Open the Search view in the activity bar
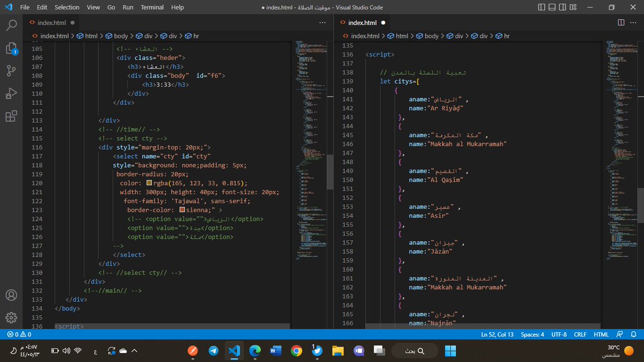 point(11,25)
